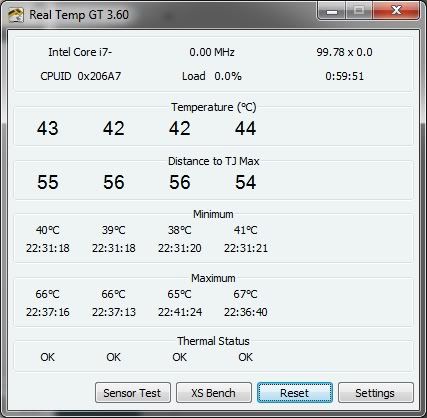Click the 99.78 x 0.0 multiplier readout
The height and width of the screenshot is (418, 427).
(344, 52)
